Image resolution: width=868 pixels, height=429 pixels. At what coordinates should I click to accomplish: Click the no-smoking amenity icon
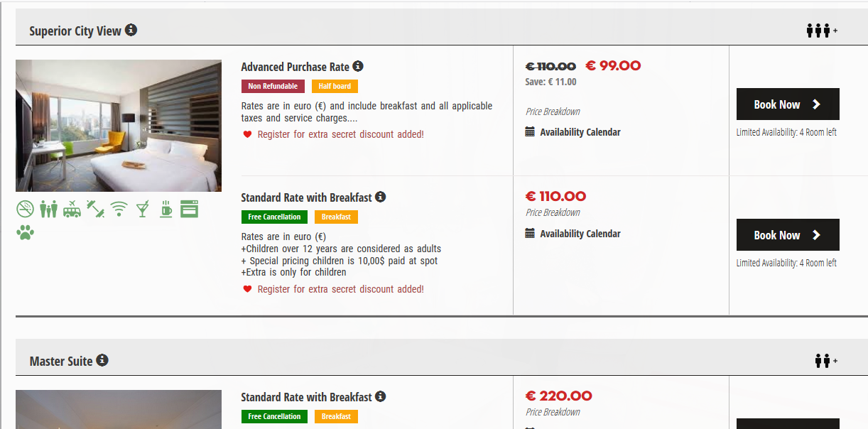click(25, 209)
